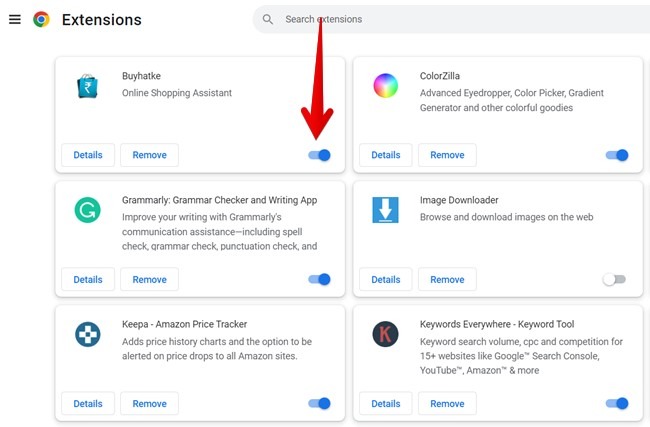The height and width of the screenshot is (427, 650).
Task: Click the Image Downloader name text
Action: (x=459, y=200)
